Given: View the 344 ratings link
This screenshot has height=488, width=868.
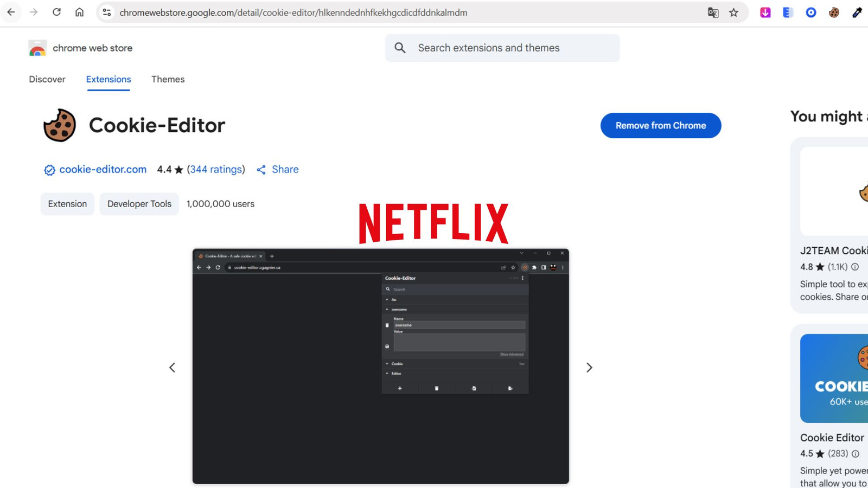Looking at the screenshot, I should [x=216, y=169].
